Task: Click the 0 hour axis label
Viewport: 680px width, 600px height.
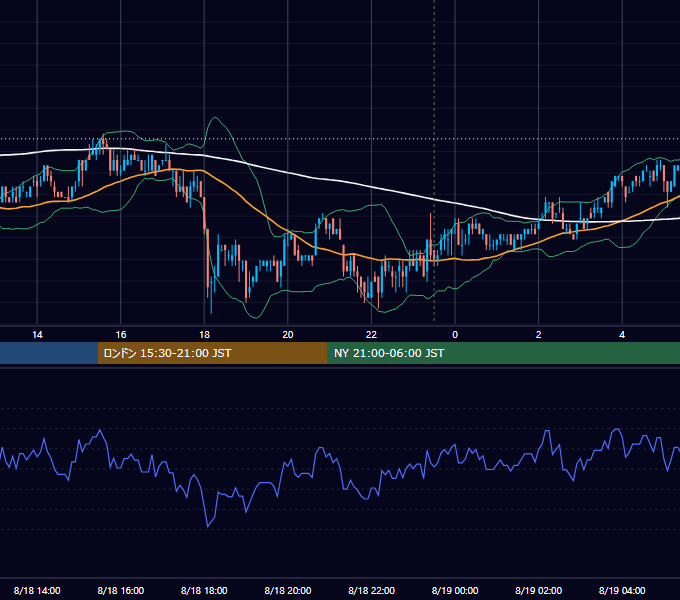Action: [455, 335]
